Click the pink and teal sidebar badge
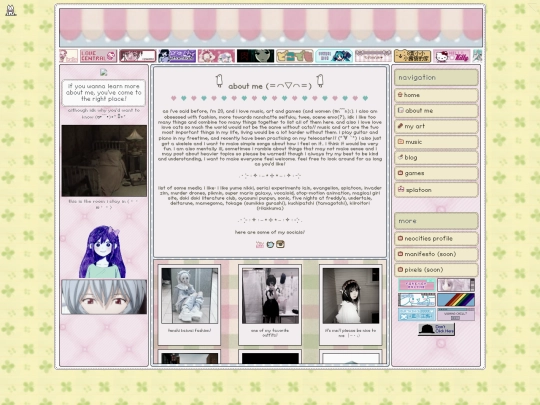The width and height of the screenshot is (540, 405). 417,285
